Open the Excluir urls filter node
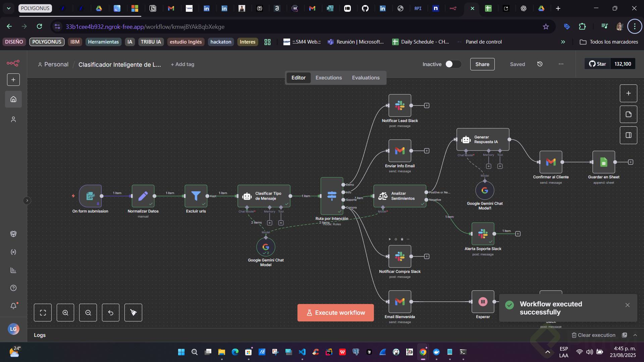 click(x=196, y=196)
